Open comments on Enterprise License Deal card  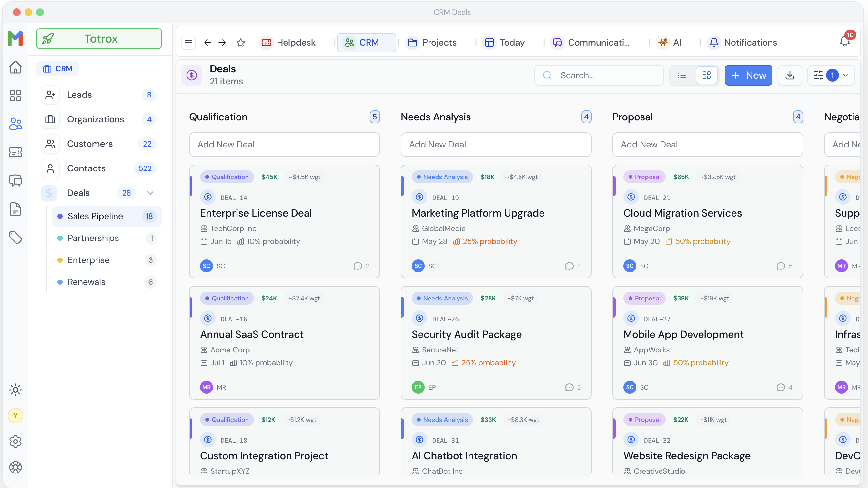(361, 266)
